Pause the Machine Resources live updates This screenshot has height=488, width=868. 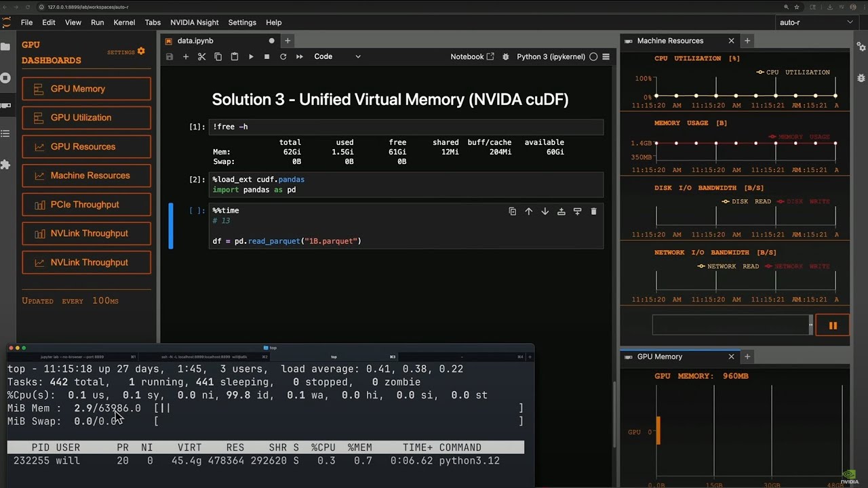tap(833, 325)
